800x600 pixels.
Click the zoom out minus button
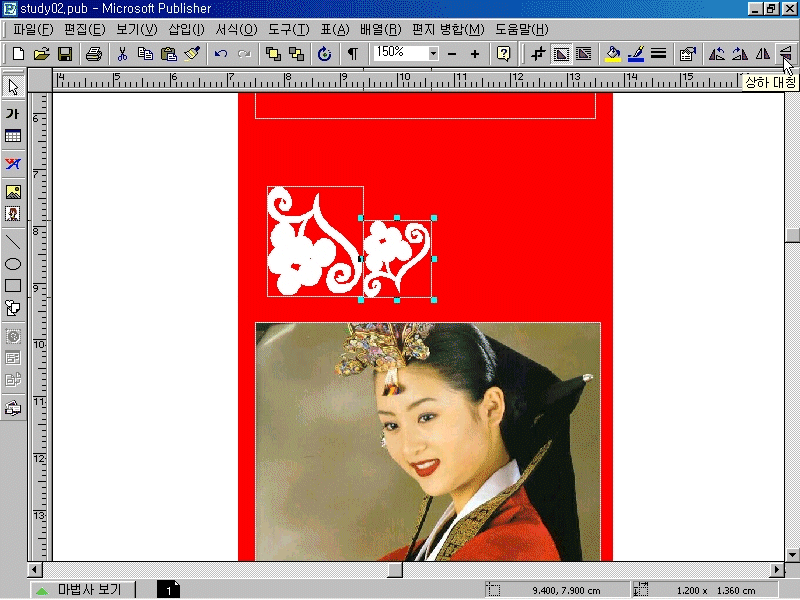point(452,54)
